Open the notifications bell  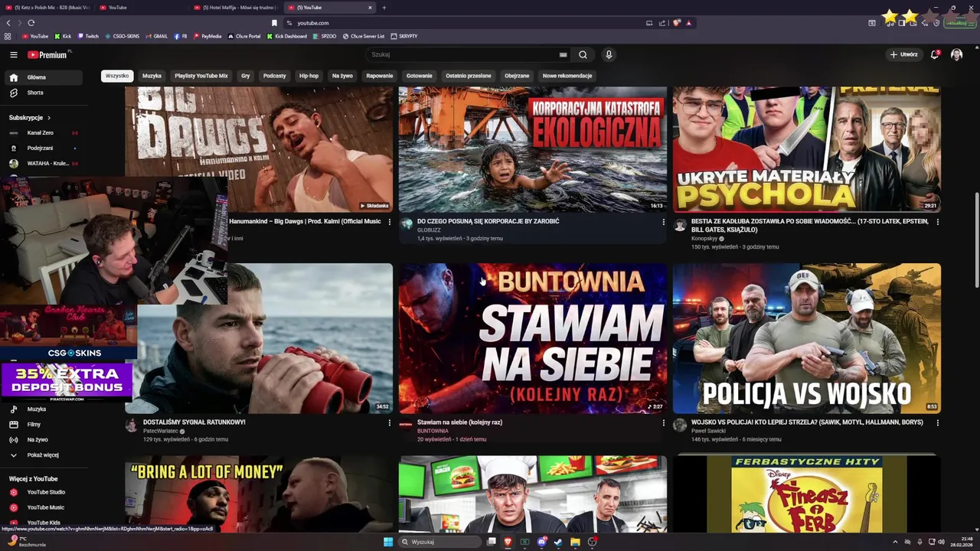(x=935, y=54)
